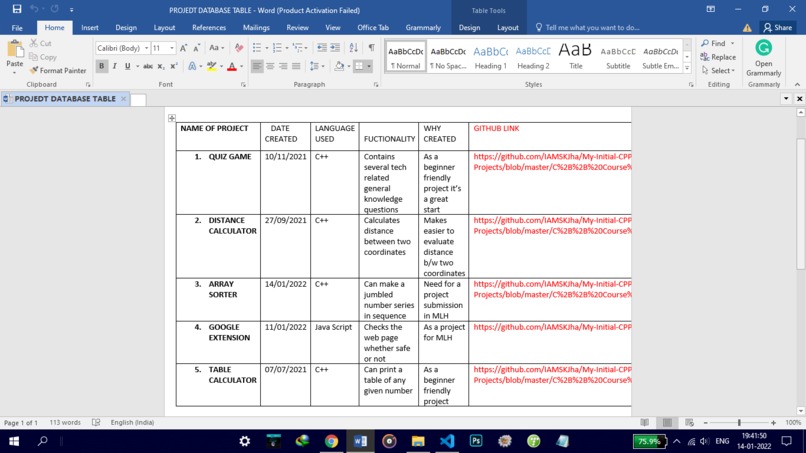
Task: Open Table Tools Layout tab
Action: (508, 28)
